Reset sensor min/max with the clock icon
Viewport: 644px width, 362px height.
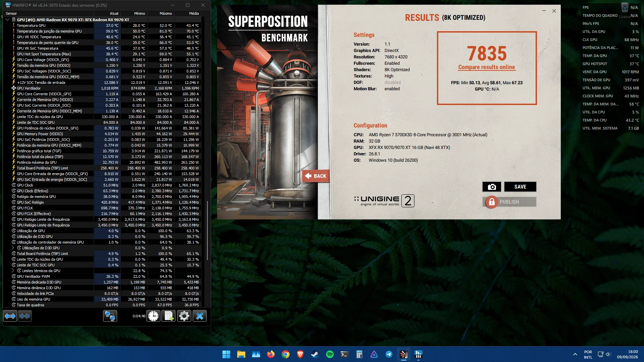153,316
